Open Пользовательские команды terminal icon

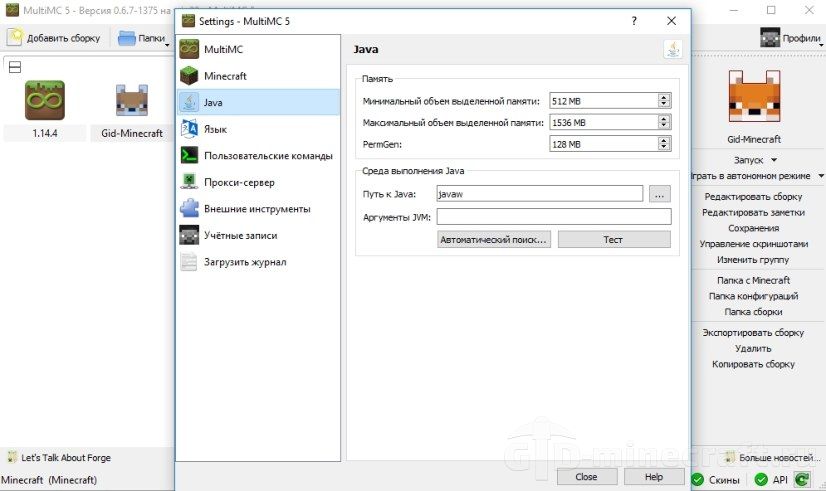point(189,155)
